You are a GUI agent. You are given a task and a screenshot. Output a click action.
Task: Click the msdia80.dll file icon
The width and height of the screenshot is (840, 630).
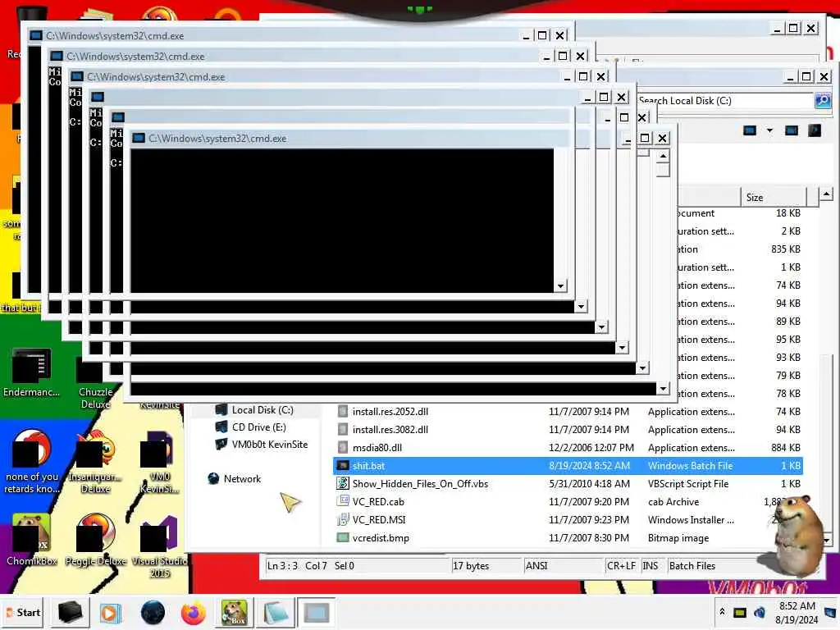click(x=343, y=447)
